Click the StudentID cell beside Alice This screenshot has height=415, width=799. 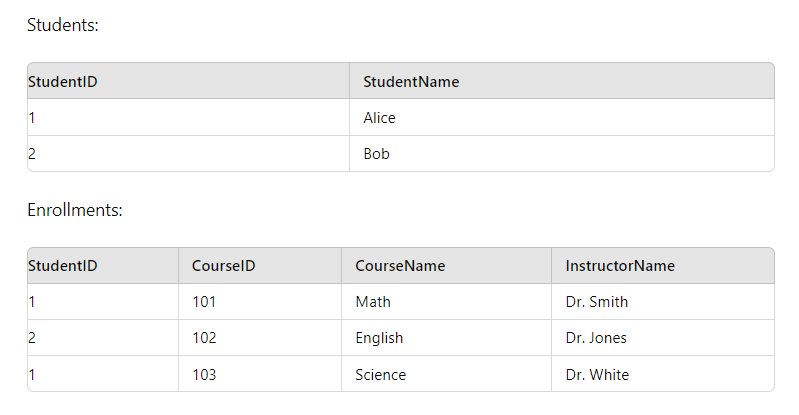pos(32,118)
